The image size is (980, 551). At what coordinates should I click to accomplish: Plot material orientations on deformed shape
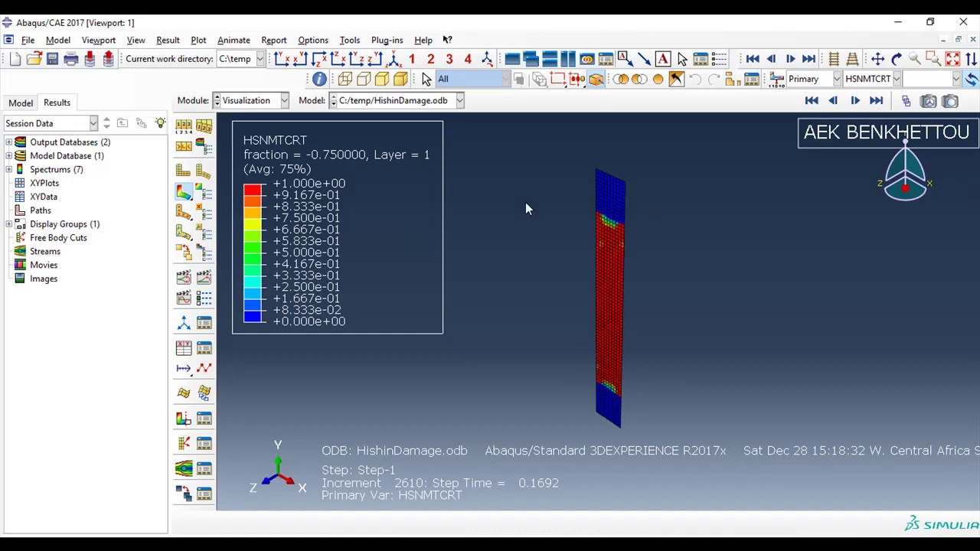pos(184,232)
